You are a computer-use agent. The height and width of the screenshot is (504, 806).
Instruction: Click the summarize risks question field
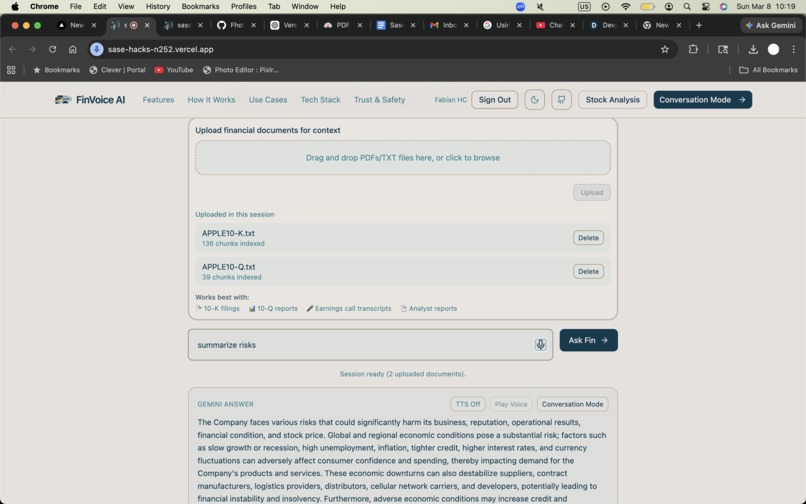point(370,345)
